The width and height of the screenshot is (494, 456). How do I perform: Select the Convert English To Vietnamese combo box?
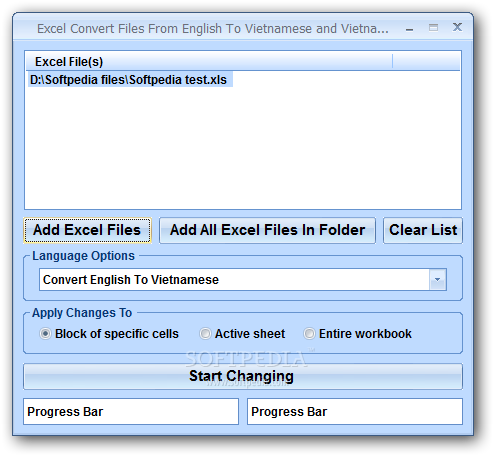[243, 280]
